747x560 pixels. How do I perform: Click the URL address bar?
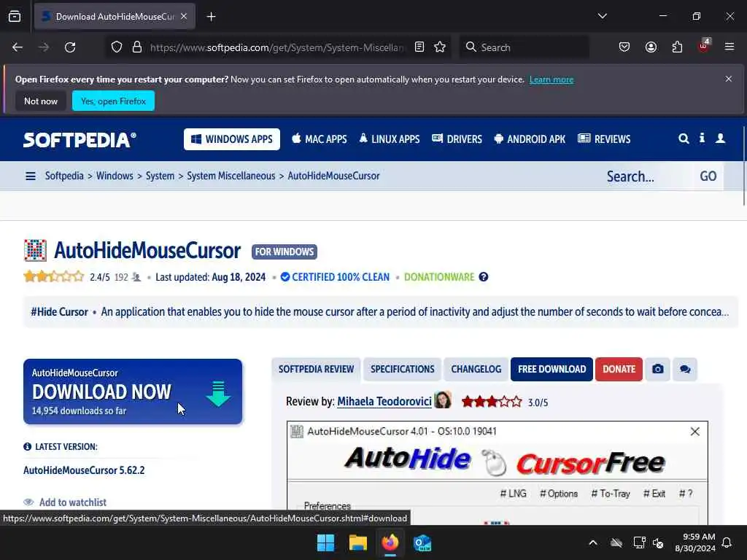(276, 47)
